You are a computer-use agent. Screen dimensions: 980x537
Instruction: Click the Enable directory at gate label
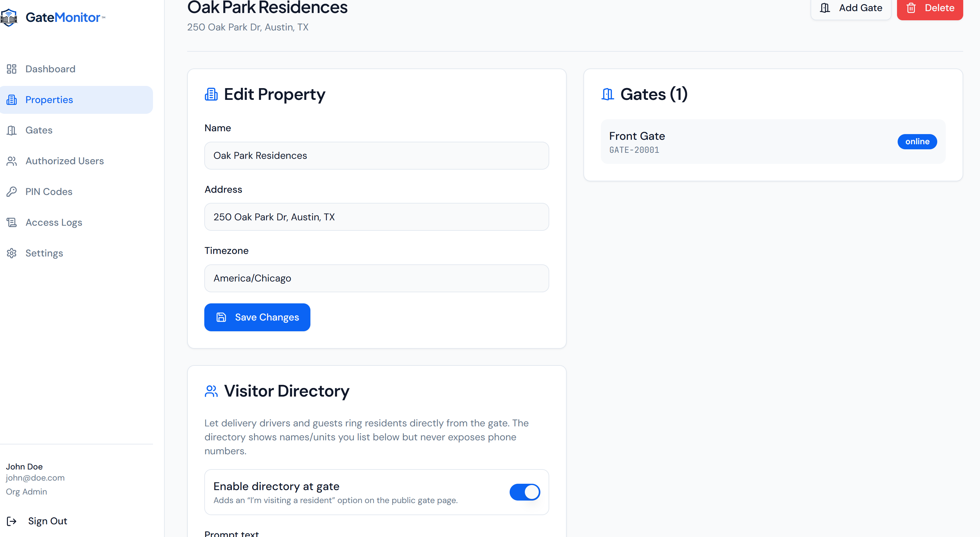(277, 487)
